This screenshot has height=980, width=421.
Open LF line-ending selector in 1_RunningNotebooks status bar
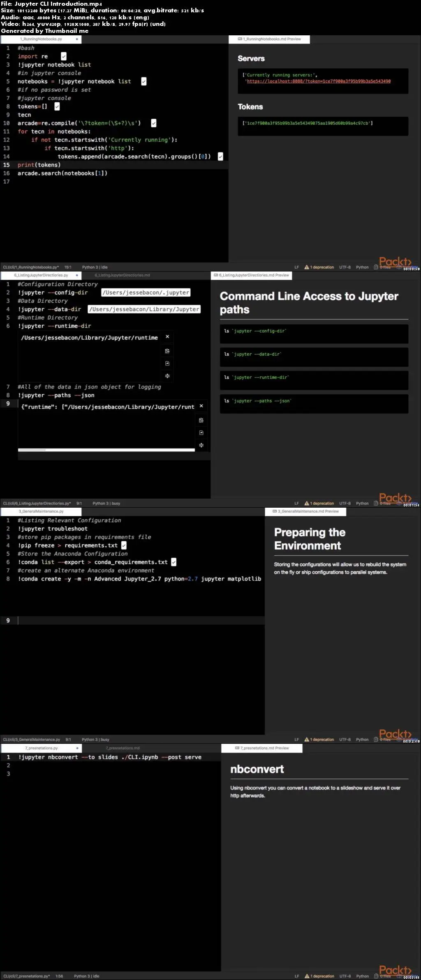click(x=296, y=267)
